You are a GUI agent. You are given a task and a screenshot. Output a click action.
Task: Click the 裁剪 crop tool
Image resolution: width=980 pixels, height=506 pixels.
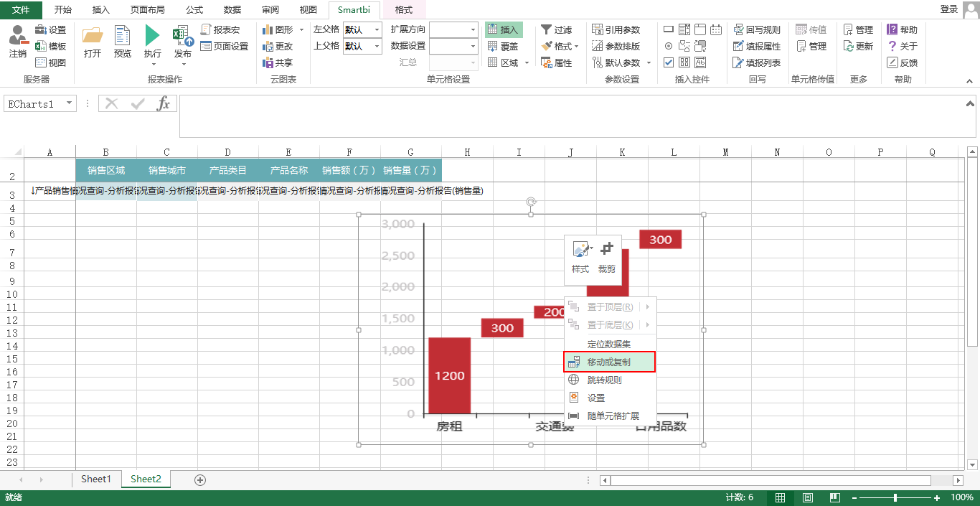point(607,257)
